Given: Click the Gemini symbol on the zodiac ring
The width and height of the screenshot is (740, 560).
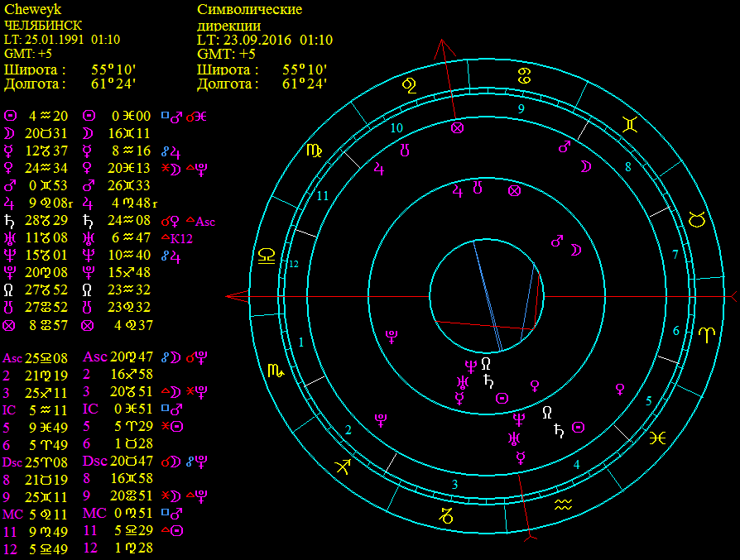Looking at the screenshot, I should (x=631, y=124).
